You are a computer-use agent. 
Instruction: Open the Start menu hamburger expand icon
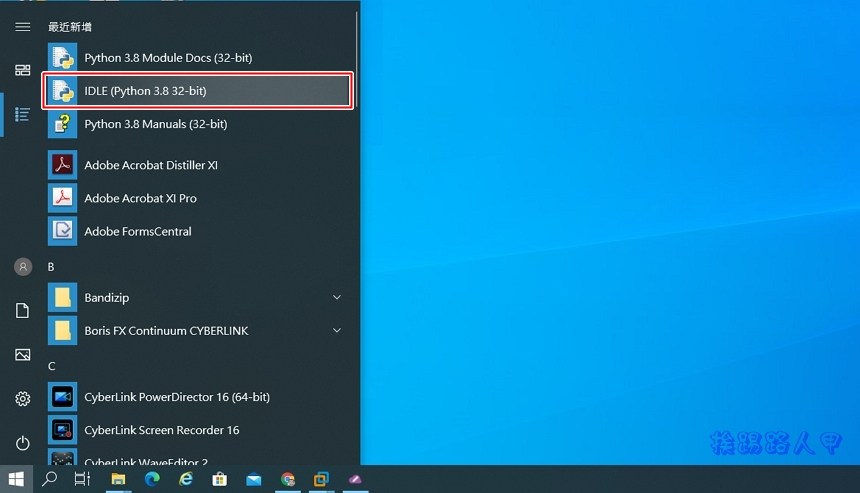point(22,27)
